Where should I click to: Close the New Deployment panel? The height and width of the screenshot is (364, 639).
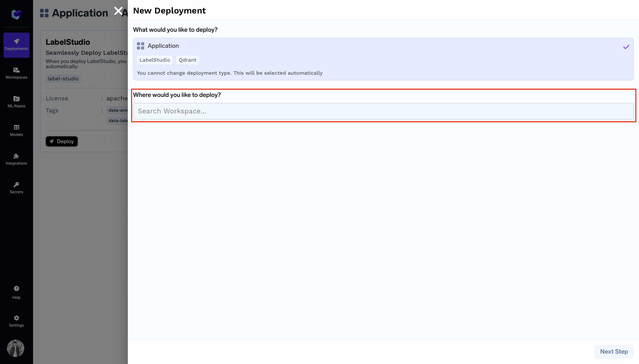coord(118,11)
